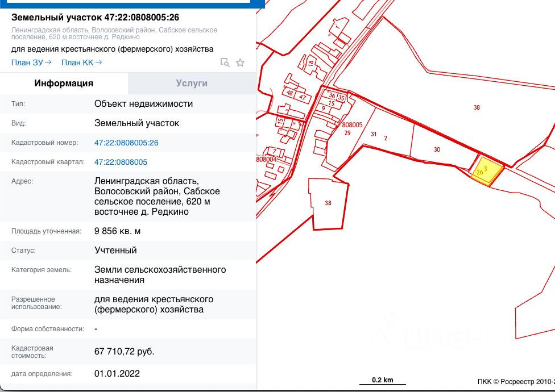Switch to the Услуги tab
The image size is (555, 392).
[x=192, y=83]
